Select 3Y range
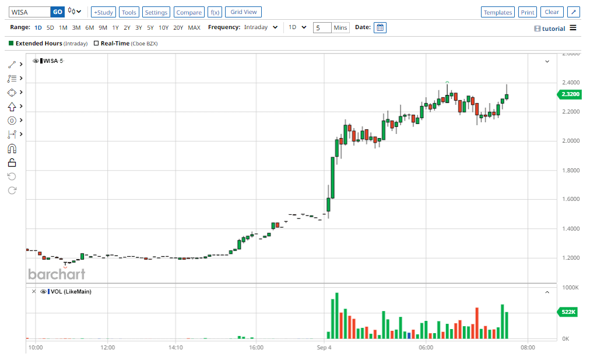 (x=139, y=28)
